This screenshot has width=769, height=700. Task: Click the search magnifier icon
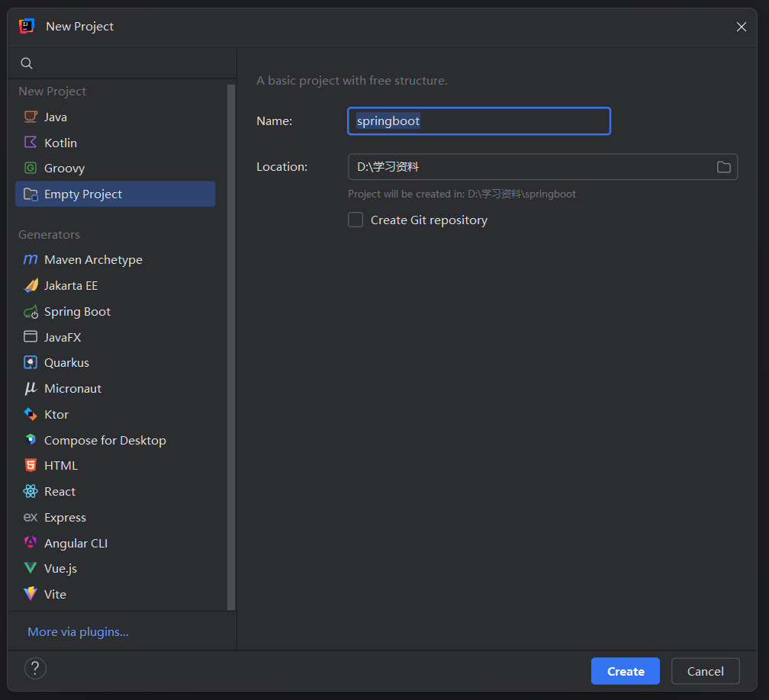click(27, 63)
